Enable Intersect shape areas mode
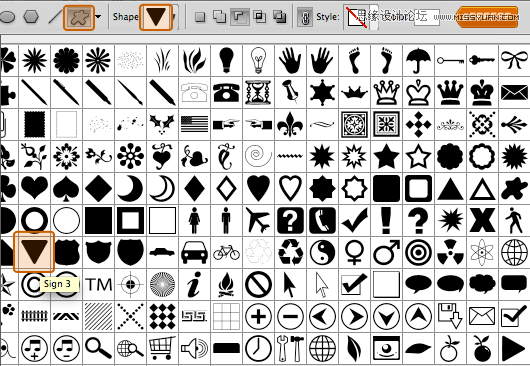 click(260, 17)
